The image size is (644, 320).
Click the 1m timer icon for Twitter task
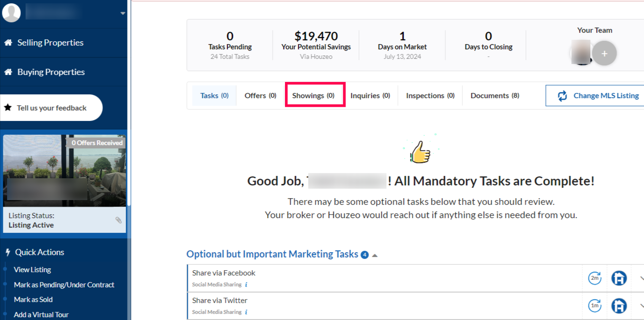click(x=595, y=306)
